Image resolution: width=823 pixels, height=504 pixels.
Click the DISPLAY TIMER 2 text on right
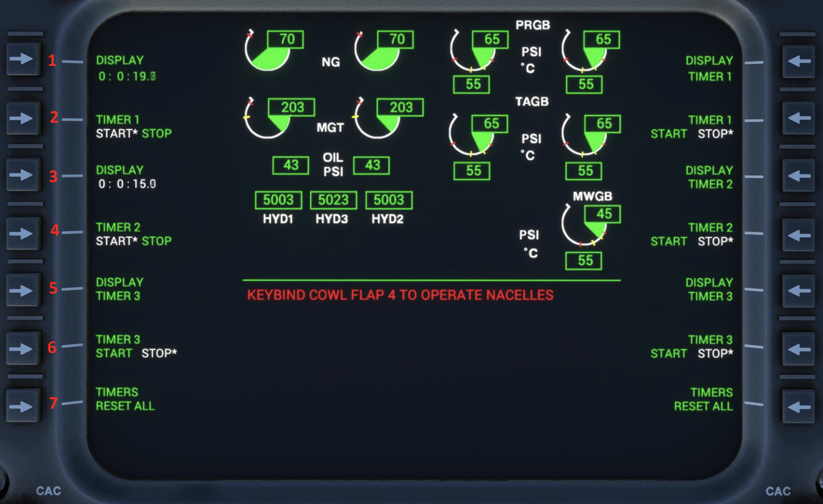coord(709,177)
